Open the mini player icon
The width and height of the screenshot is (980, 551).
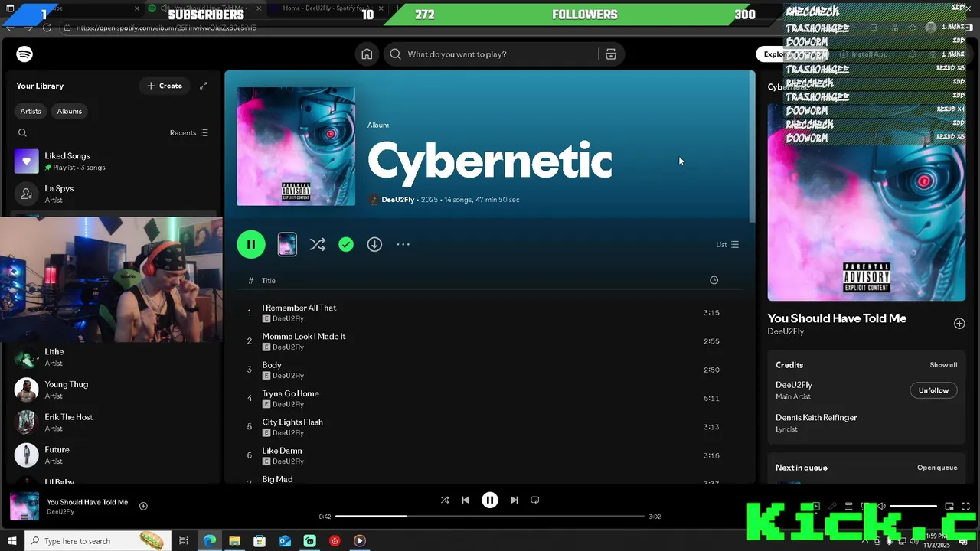point(949,506)
